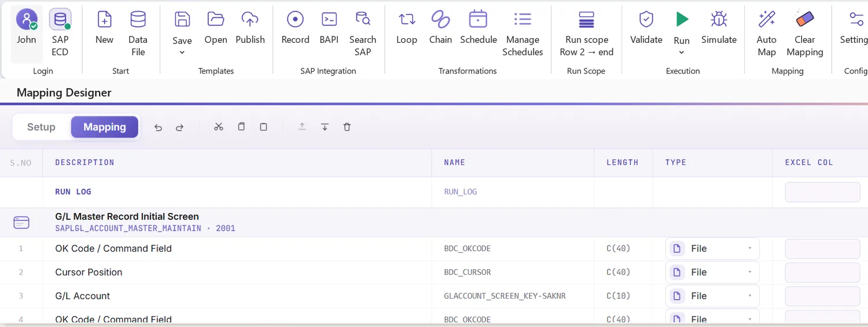
Task: Click the RUN_LOG name cell
Action: [x=460, y=192]
